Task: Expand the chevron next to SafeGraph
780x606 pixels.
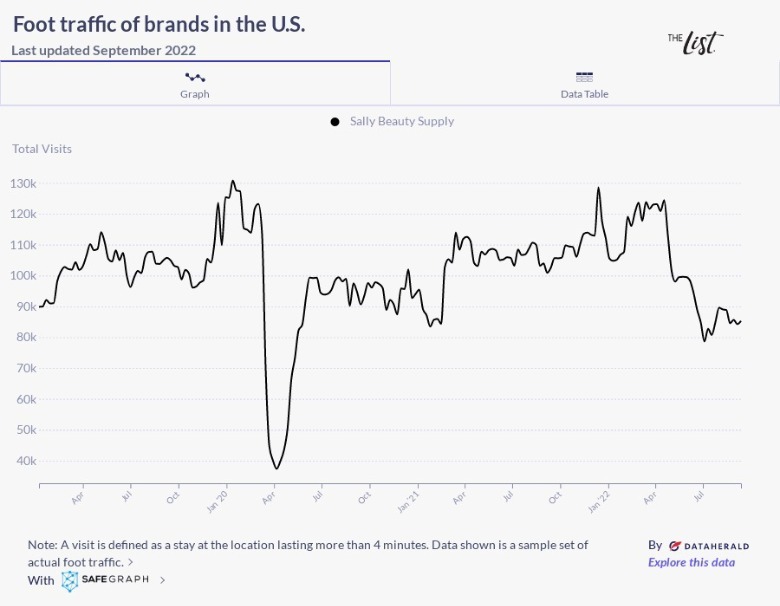Action: tap(163, 580)
